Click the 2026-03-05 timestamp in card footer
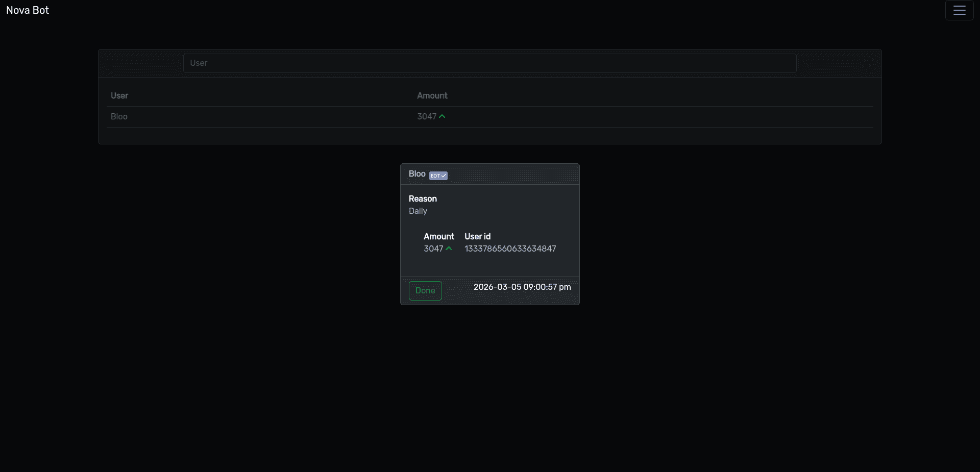The image size is (980, 472). click(522, 287)
